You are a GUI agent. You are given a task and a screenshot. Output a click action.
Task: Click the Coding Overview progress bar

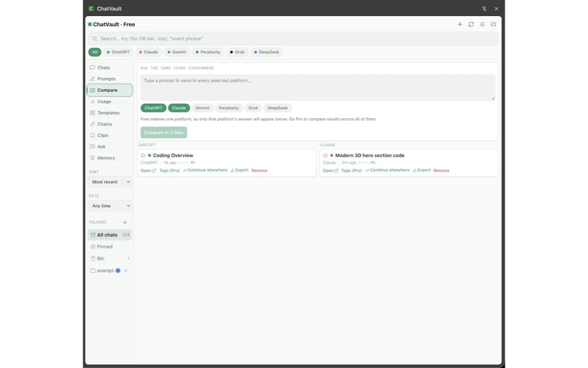point(184,162)
